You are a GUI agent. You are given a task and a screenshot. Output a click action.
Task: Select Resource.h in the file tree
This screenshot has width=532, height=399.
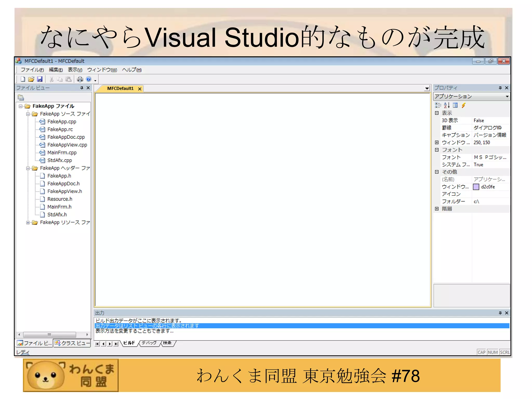click(60, 199)
